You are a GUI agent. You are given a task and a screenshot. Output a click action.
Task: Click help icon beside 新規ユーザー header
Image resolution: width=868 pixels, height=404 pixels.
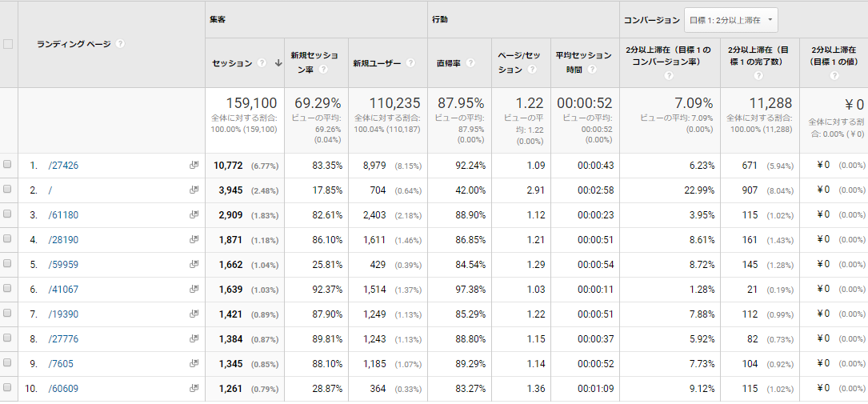click(x=410, y=63)
